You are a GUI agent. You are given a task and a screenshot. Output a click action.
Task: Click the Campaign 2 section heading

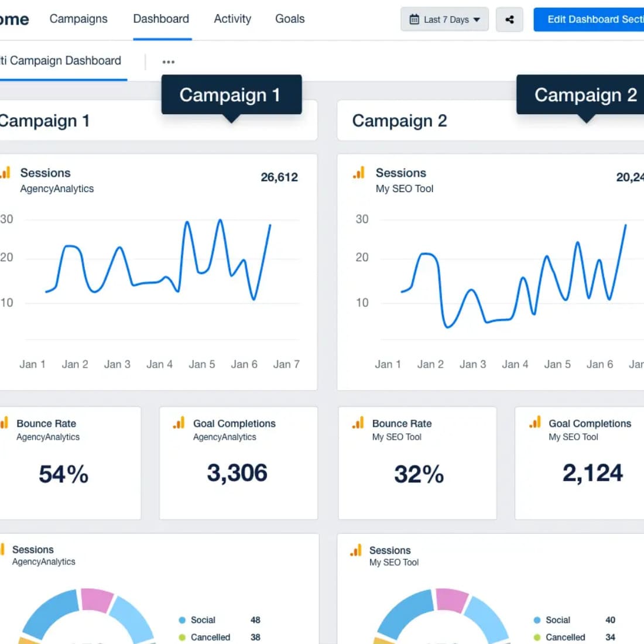pyautogui.click(x=400, y=121)
